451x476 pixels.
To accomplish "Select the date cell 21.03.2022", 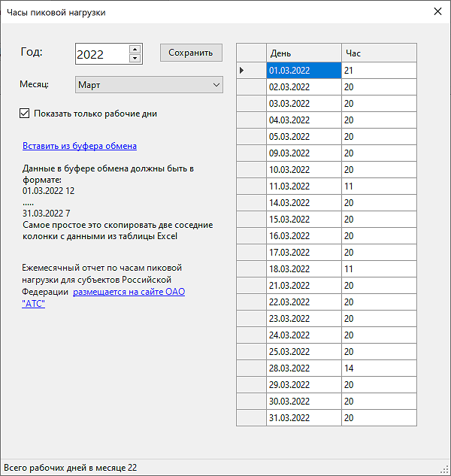I will click(x=304, y=286).
